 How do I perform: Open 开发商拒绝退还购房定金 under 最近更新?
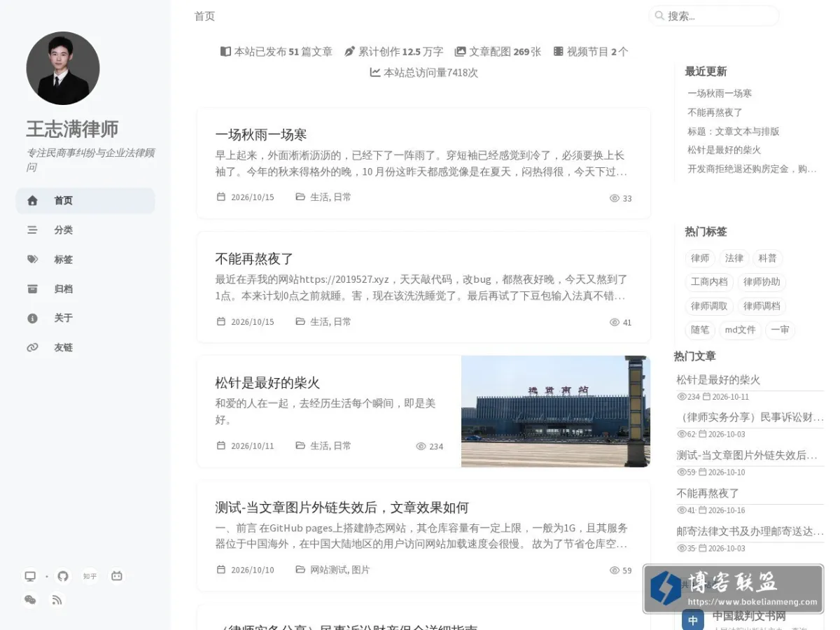tap(752, 169)
